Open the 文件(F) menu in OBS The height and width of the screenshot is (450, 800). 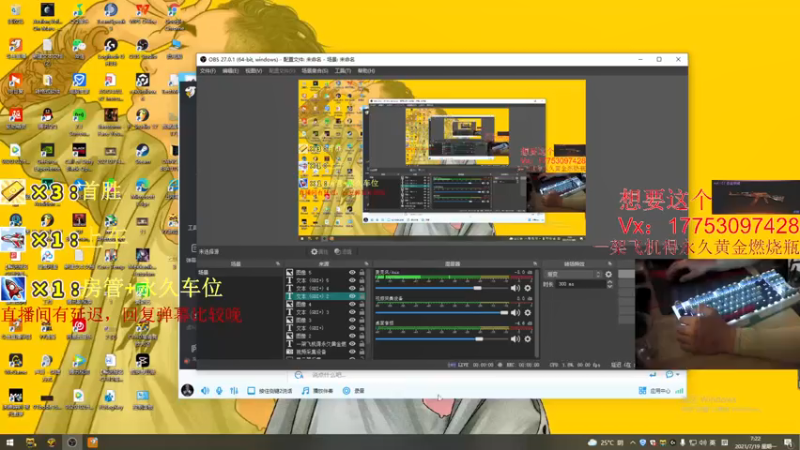(208, 71)
